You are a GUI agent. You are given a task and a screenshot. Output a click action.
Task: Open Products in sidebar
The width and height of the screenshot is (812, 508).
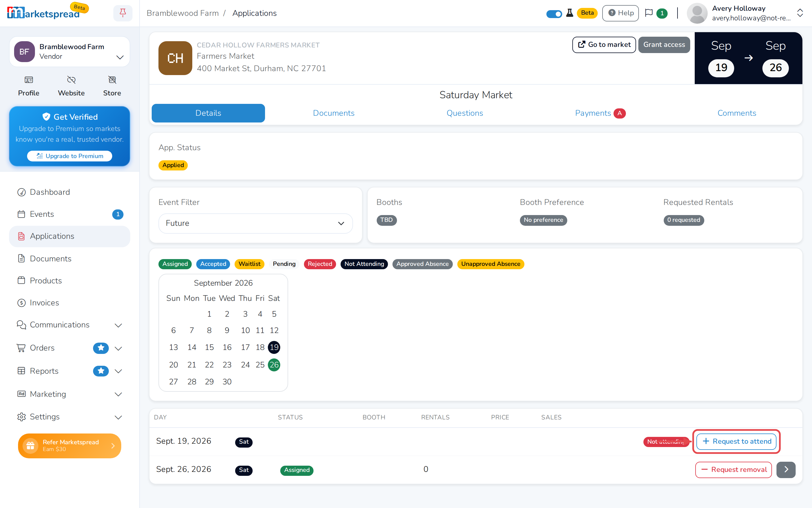click(69, 281)
